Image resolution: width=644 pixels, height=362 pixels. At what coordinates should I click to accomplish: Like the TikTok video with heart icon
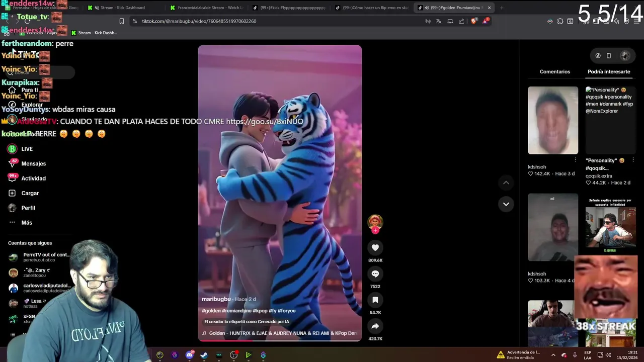375,247
